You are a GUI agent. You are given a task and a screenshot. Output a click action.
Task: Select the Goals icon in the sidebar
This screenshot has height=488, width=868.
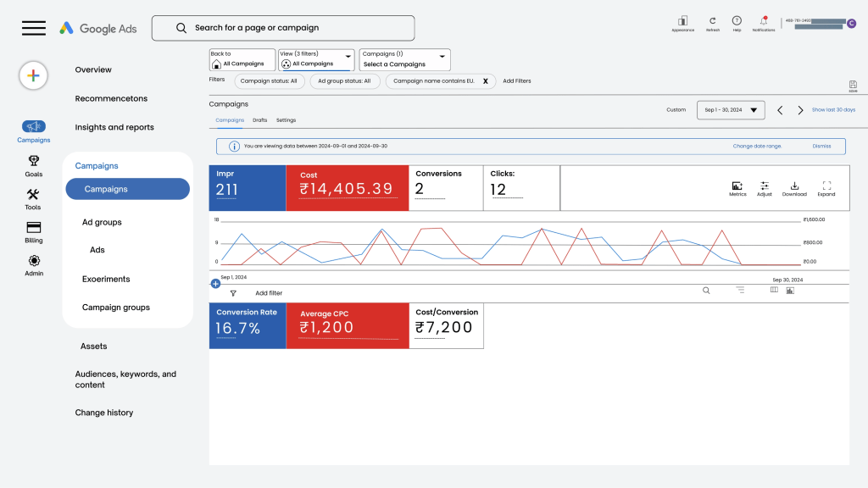(33, 167)
